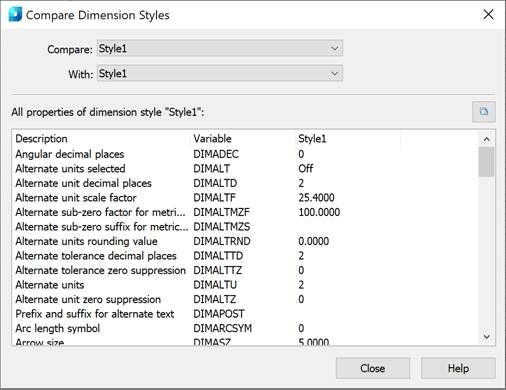Click the app icon in title bar
Screen dimensions: 506x390
click(15, 15)
